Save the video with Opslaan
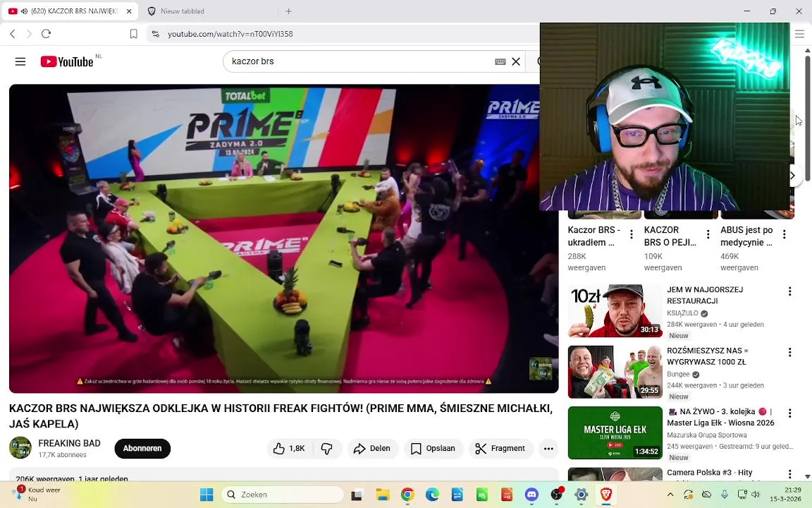812x508 pixels. coord(433,449)
